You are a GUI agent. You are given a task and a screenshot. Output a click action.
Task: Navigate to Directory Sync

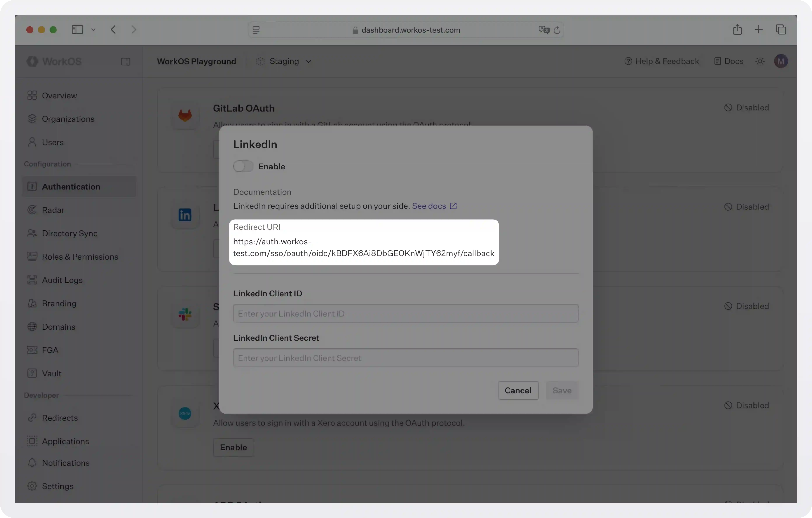pos(79,233)
